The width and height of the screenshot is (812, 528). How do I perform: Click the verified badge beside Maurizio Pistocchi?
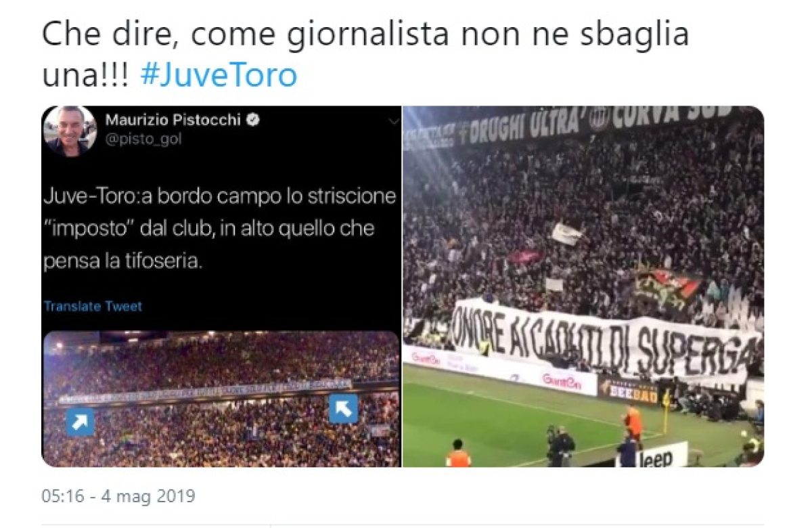[x=254, y=120]
